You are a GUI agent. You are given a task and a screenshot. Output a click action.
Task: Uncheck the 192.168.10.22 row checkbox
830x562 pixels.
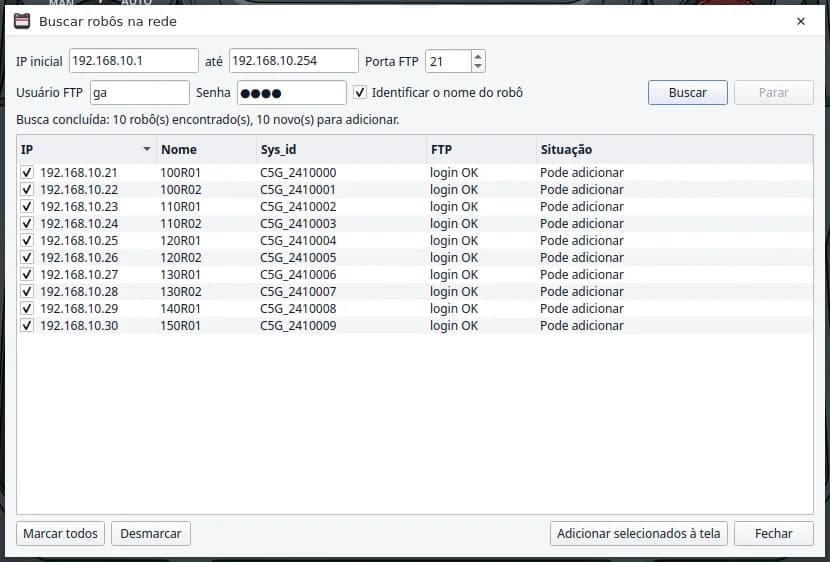tap(26, 189)
